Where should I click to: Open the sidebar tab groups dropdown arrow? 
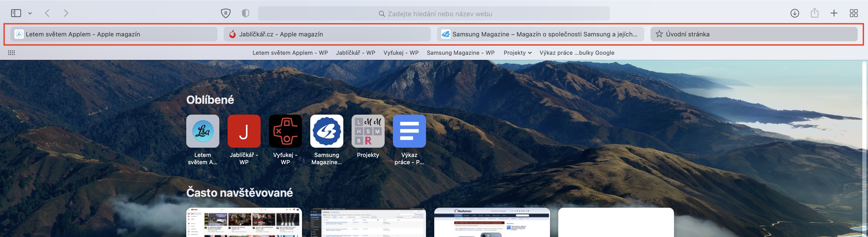click(30, 13)
